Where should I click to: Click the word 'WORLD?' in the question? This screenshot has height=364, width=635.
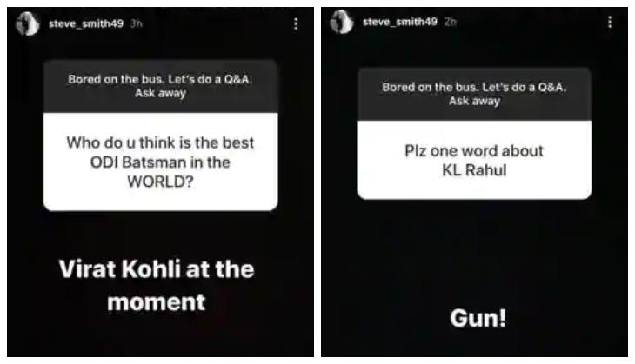160,182
